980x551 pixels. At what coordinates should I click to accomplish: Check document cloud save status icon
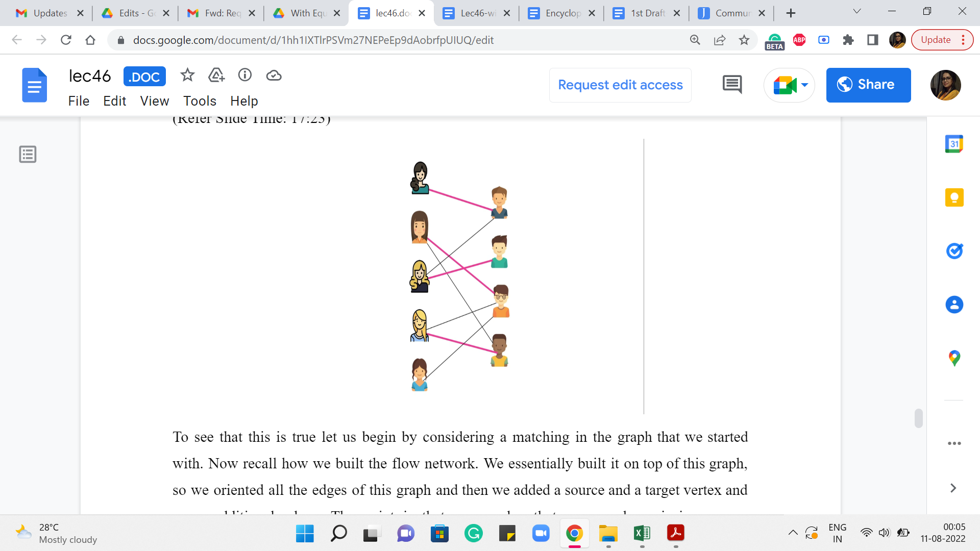[x=274, y=76]
